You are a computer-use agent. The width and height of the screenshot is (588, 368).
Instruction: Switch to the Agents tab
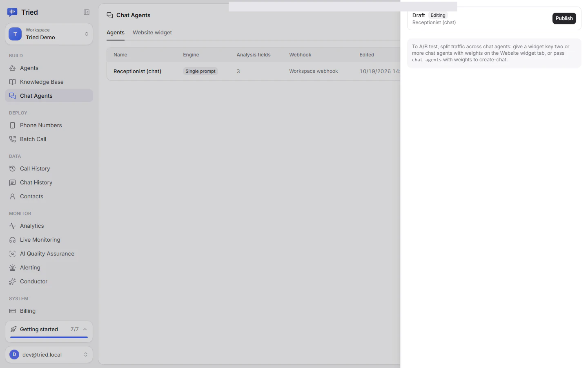[x=116, y=33]
